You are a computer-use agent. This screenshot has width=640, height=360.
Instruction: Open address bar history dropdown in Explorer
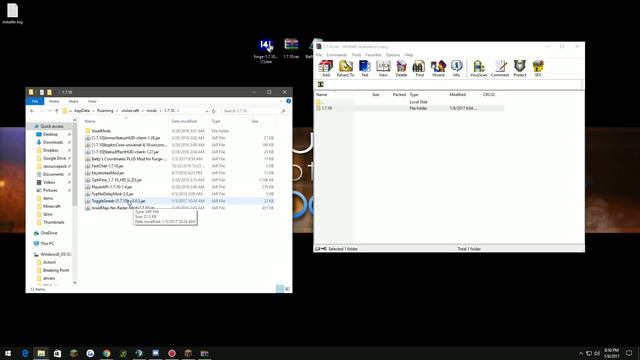point(207,111)
